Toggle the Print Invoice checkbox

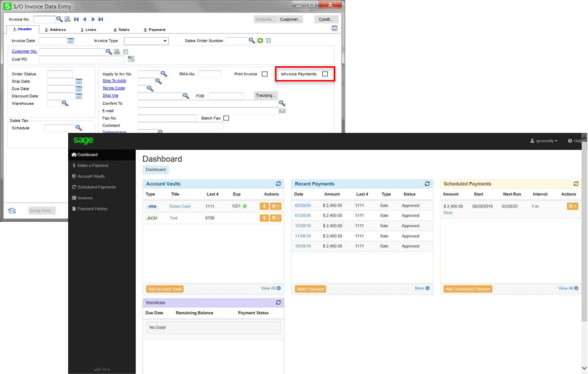click(265, 74)
